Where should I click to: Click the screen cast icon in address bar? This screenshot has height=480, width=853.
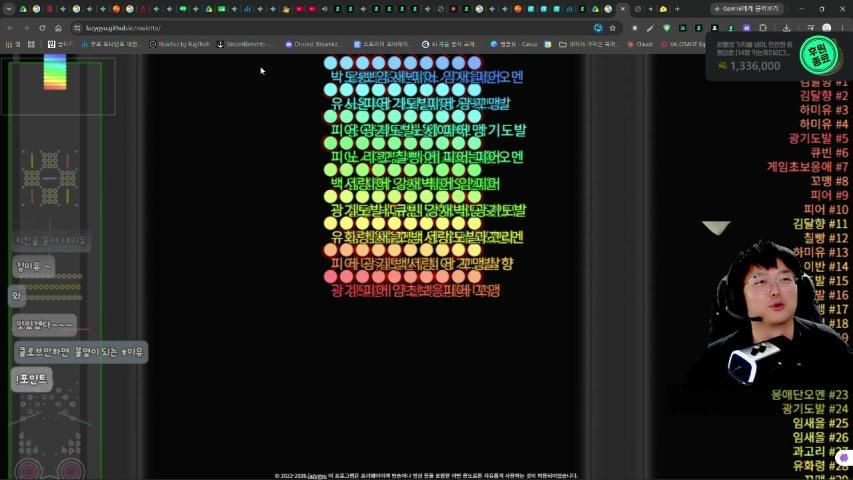coord(598,28)
